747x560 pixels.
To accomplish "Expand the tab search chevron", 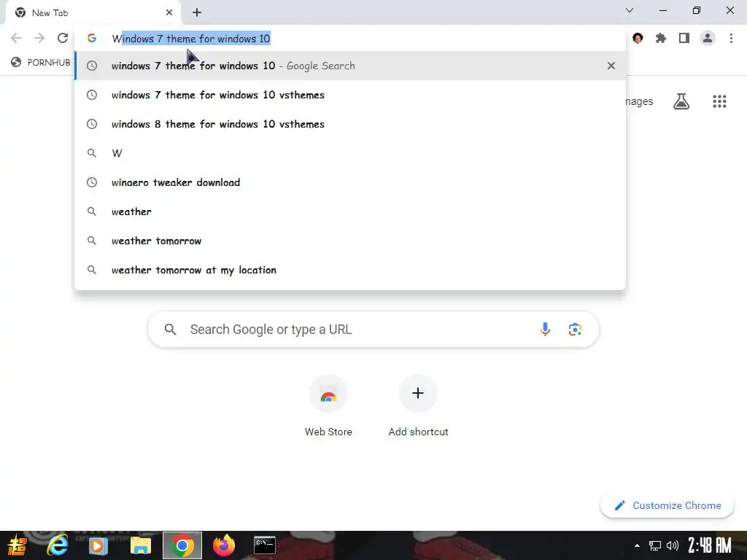I will tap(630, 10).
